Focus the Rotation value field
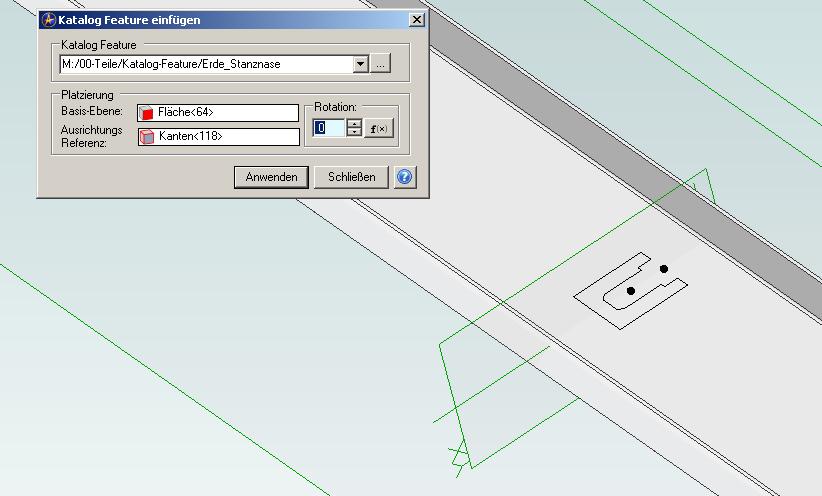Screen dimensions: 822x496 (x=329, y=128)
